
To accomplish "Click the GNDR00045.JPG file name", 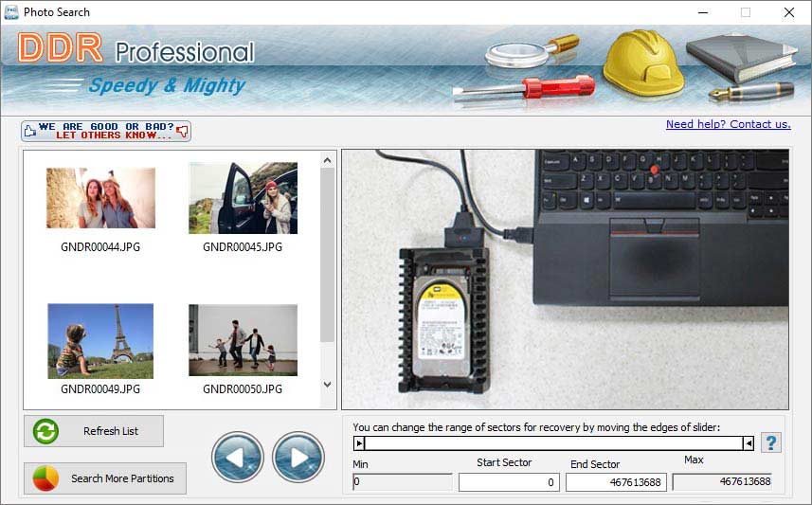I will pos(243,247).
